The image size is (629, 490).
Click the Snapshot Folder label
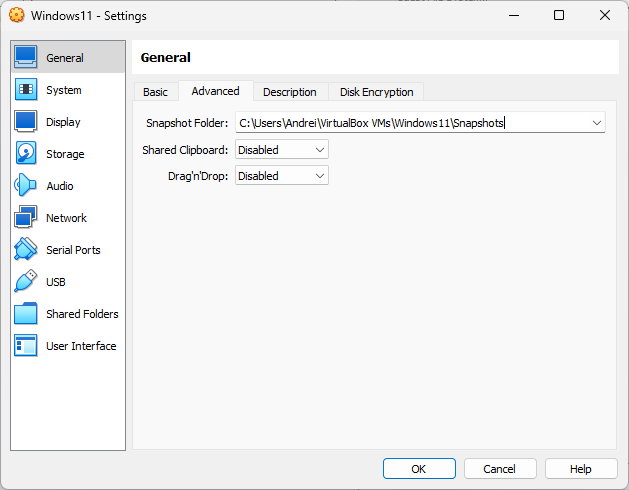[187, 123]
